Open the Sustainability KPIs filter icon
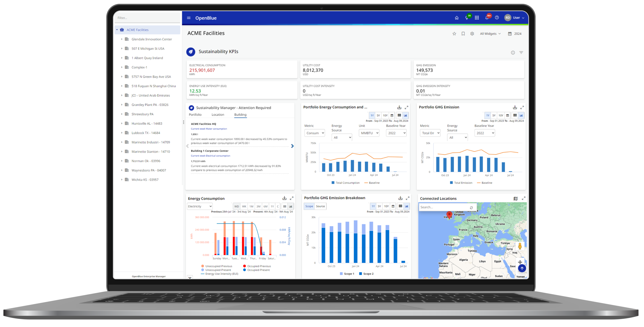Viewport: 644px width, 327px height. [x=521, y=53]
